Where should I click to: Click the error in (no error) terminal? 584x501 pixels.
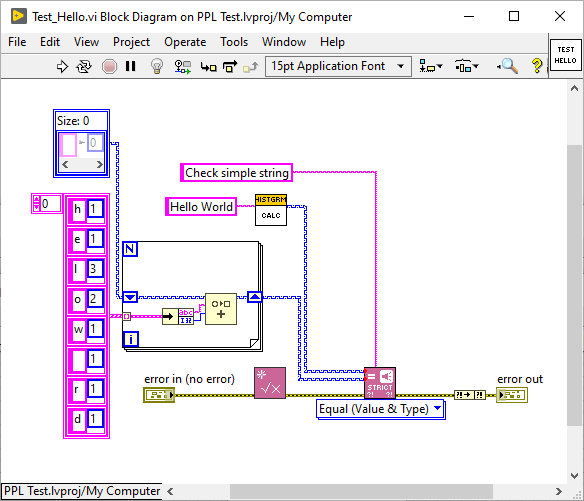point(159,395)
